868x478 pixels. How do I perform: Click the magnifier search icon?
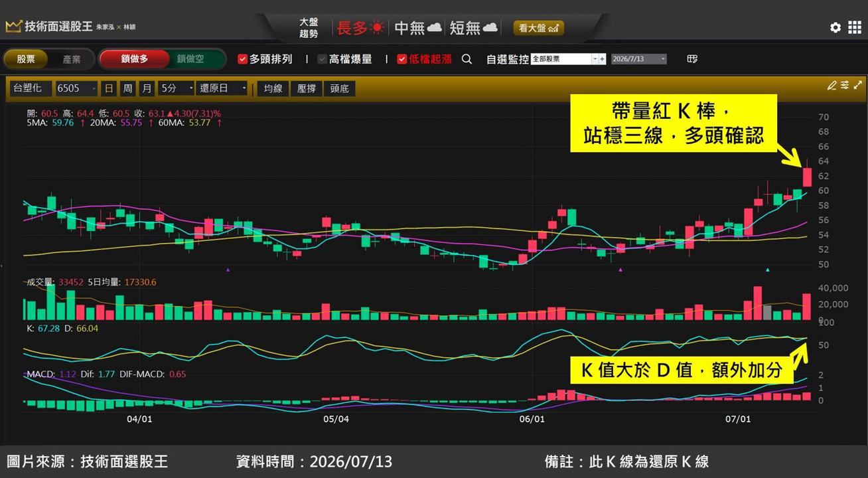pyautogui.click(x=467, y=59)
